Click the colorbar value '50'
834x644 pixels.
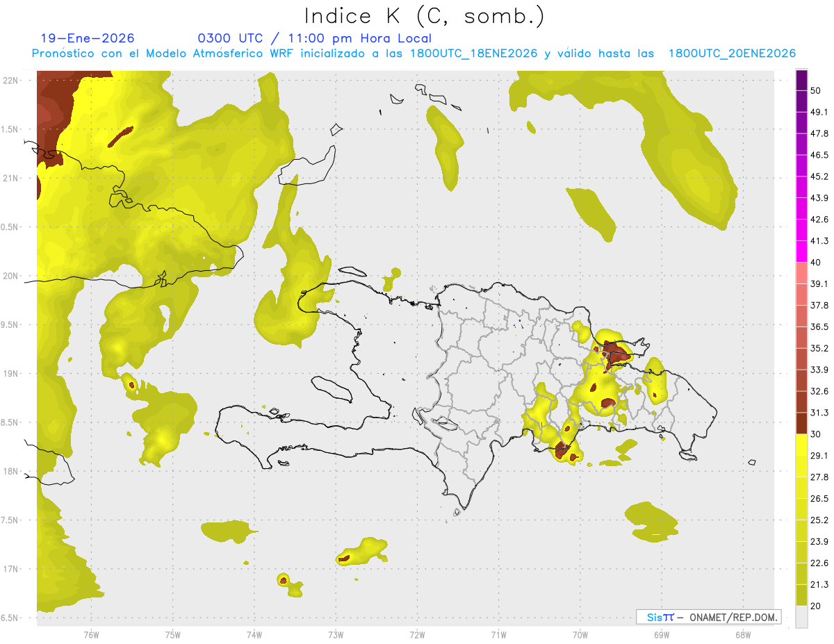[x=817, y=90]
